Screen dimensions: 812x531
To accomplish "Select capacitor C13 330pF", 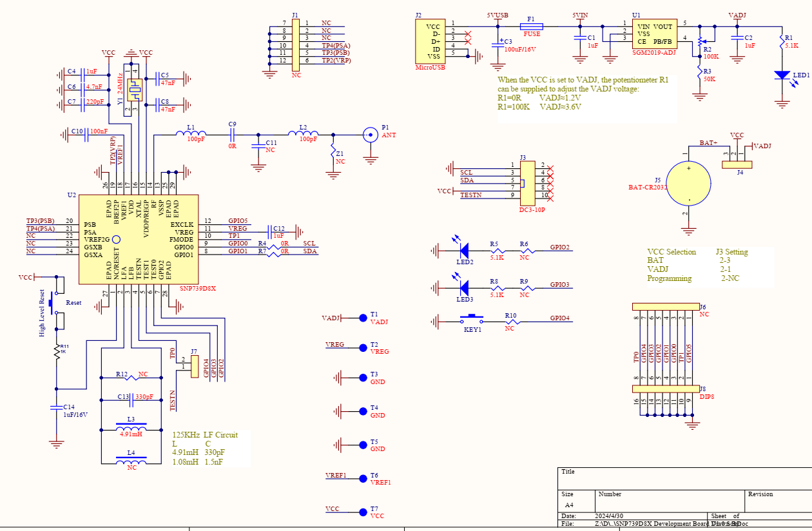I will point(131,400).
